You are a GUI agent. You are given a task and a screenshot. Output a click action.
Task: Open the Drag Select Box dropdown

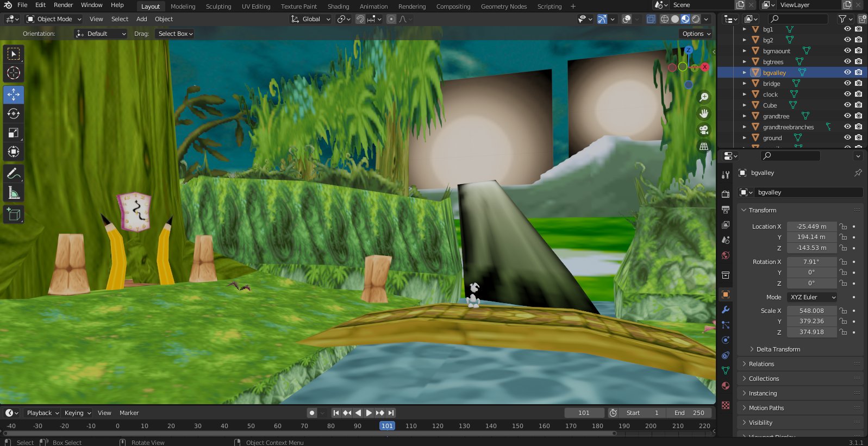click(176, 34)
